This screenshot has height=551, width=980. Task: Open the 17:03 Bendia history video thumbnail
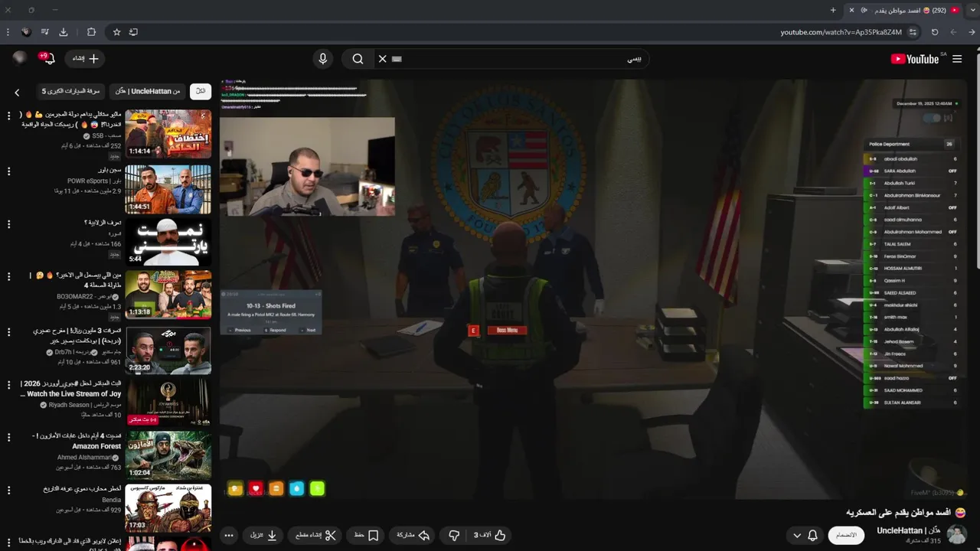(x=168, y=508)
